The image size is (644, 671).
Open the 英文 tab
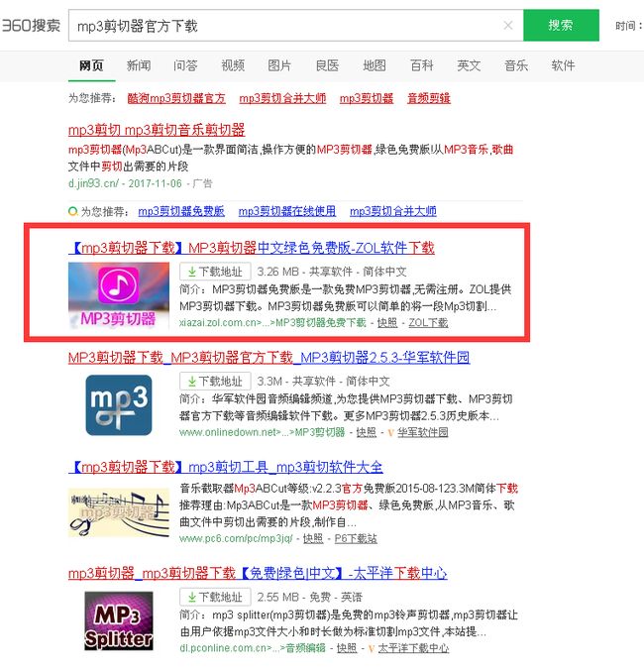click(469, 65)
